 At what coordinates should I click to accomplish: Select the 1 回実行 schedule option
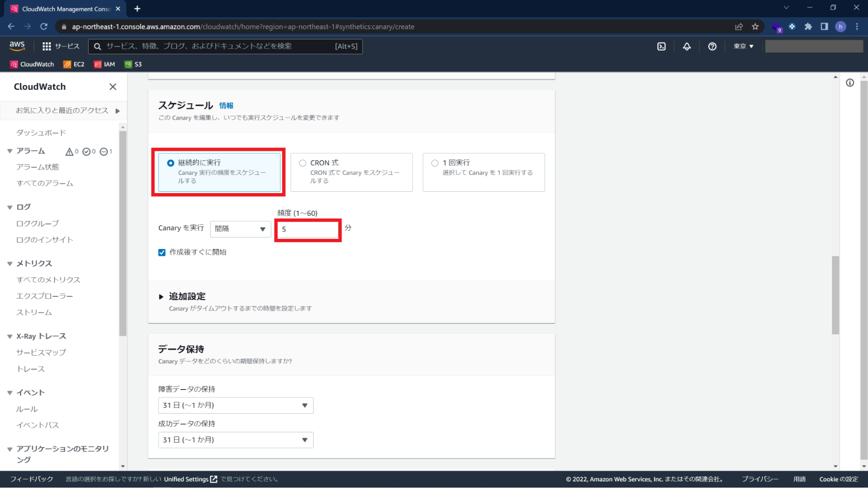(x=484, y=172)
